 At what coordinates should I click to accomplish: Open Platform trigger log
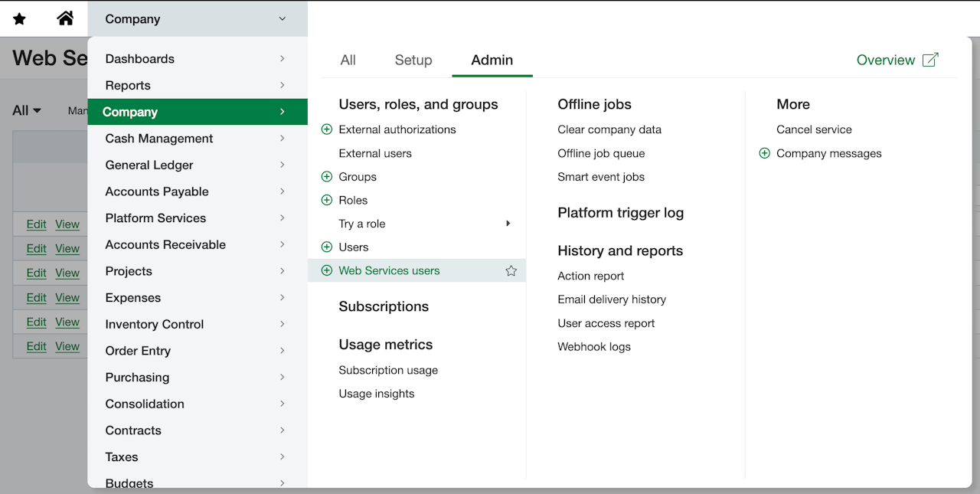point(620,213)
